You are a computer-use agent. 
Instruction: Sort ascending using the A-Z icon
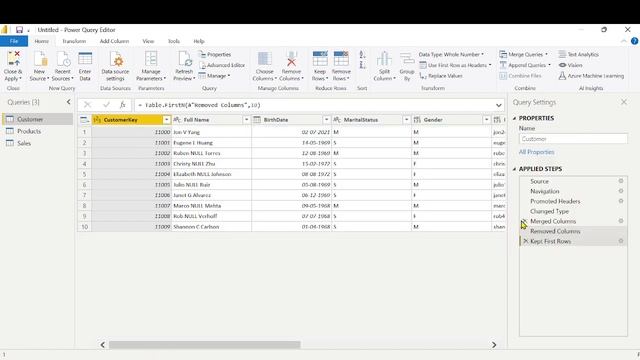(x=362, y=55)
